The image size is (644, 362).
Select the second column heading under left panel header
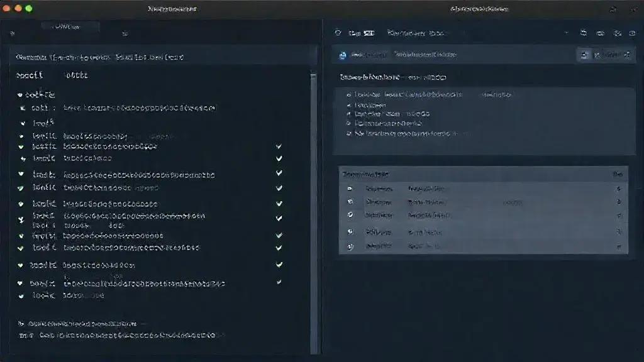76,75
